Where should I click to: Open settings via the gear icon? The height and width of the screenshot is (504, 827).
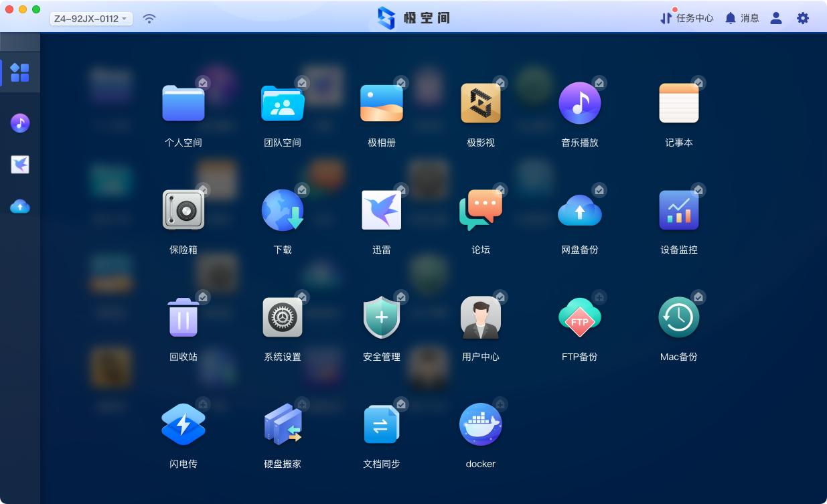point(802,18)
